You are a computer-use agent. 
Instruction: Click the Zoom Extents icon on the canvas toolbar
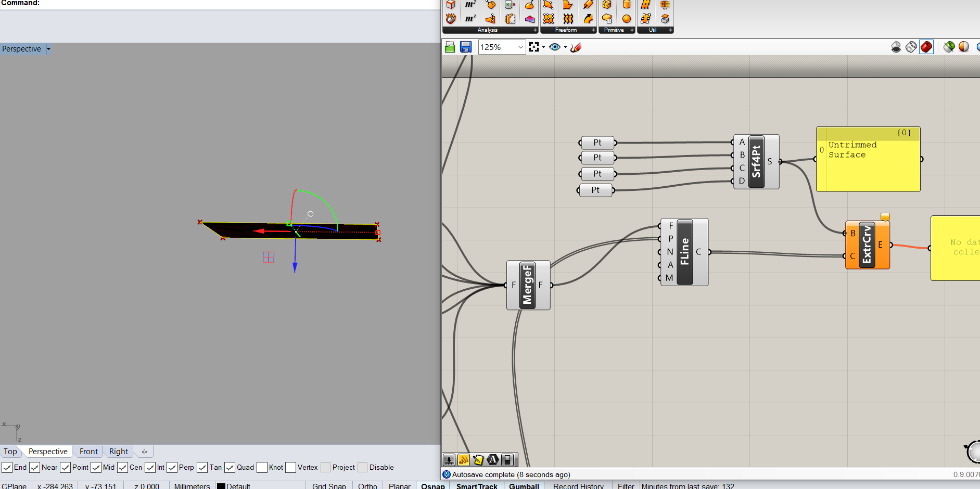(534, 47)
